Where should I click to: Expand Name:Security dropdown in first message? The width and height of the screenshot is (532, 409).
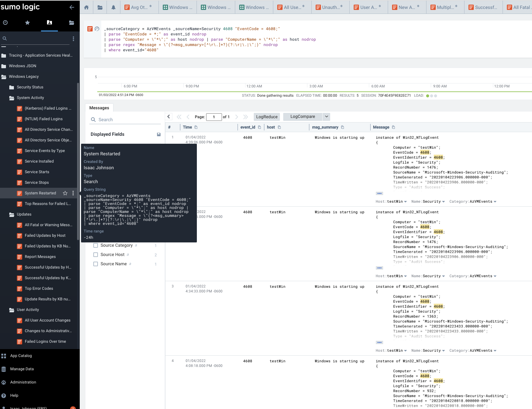point(443,202)
